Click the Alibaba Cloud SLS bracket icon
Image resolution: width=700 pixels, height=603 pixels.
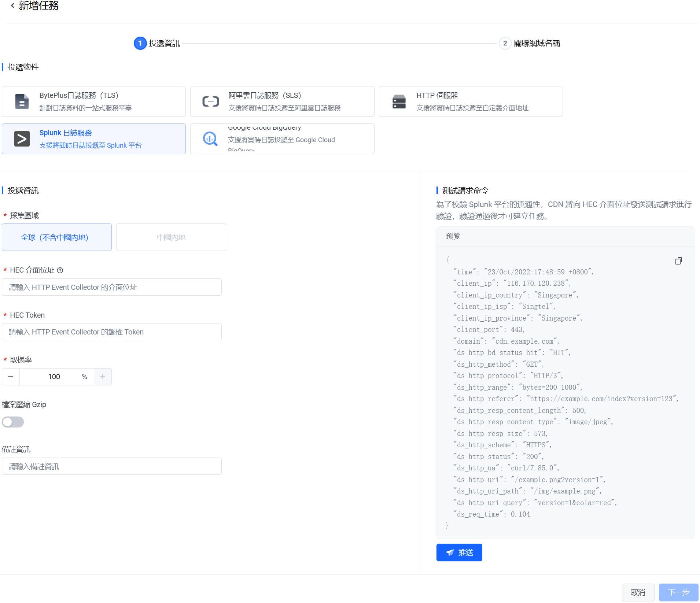click(x=210, y=101)
